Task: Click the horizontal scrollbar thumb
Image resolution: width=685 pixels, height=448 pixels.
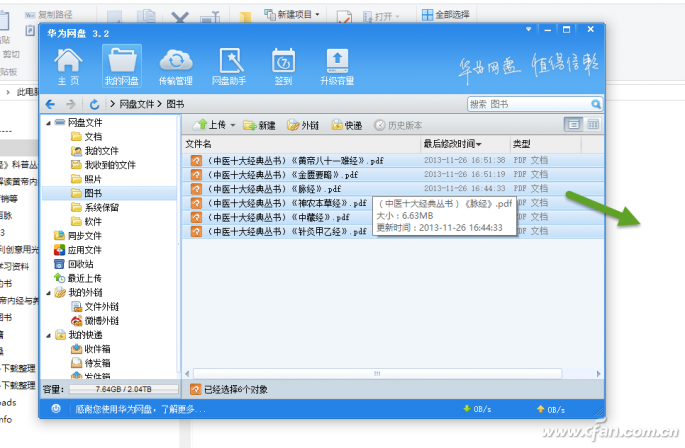Action: pyautogui.click(x=377, y=374)
